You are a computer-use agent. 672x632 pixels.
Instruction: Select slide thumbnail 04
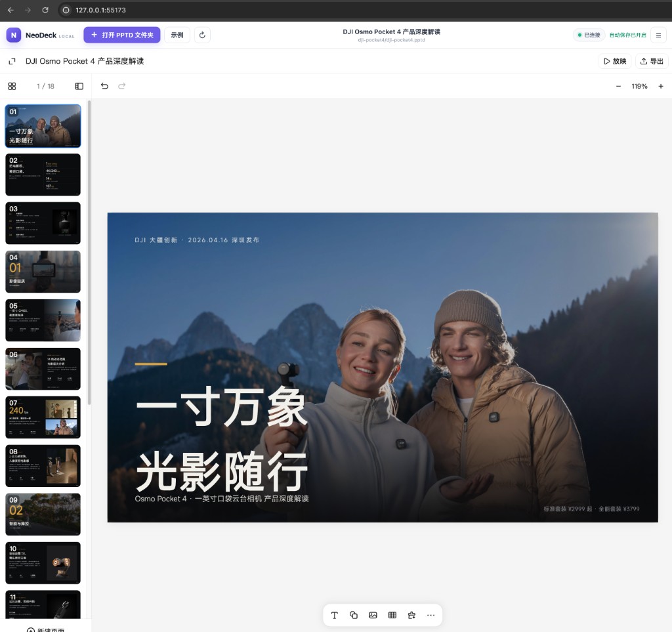43,272
